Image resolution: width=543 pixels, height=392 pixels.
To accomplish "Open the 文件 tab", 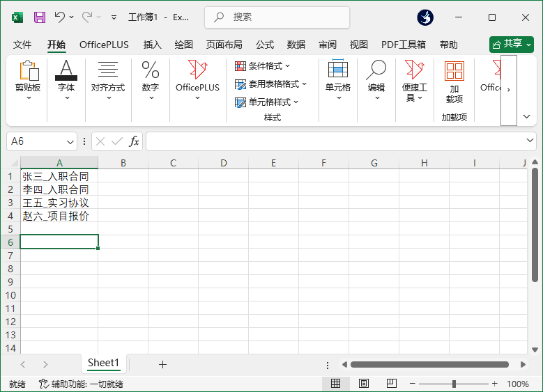I will coord(22,45).
